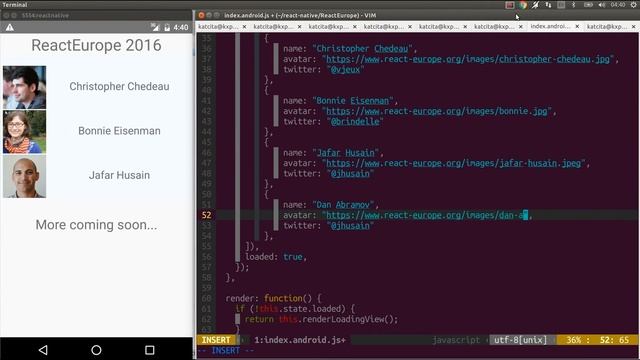Click the "Bonnie Eisenman" string in code
Screen dimensions: 640x360
353,100
